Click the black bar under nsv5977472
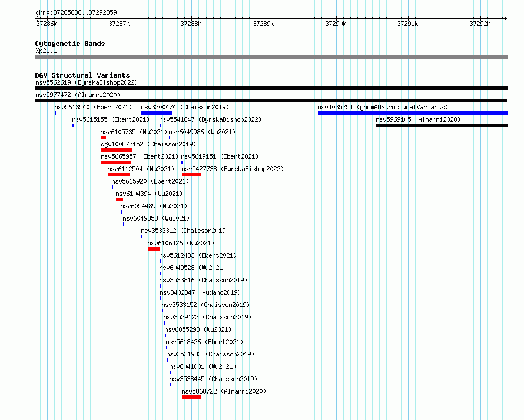 [271, 101]
